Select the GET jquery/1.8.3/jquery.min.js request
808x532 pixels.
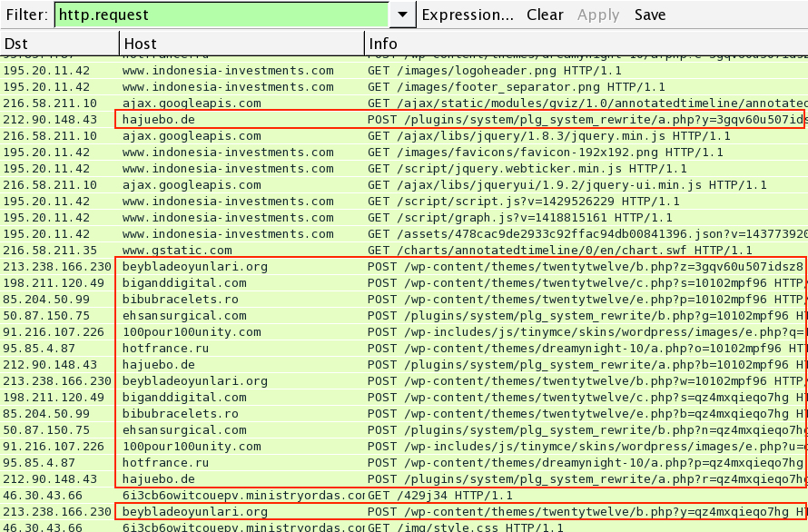click(404, 136)
